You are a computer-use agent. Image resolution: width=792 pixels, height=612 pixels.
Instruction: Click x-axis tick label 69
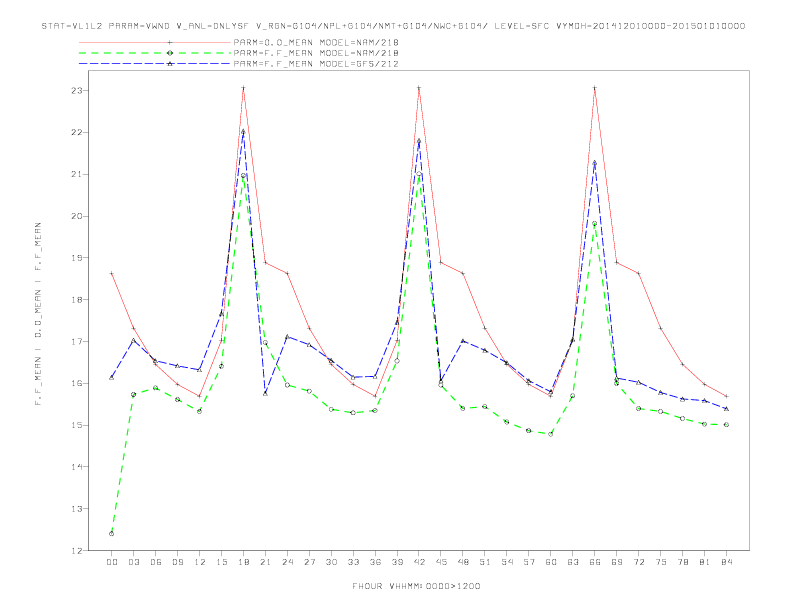[x=617, y=562]
